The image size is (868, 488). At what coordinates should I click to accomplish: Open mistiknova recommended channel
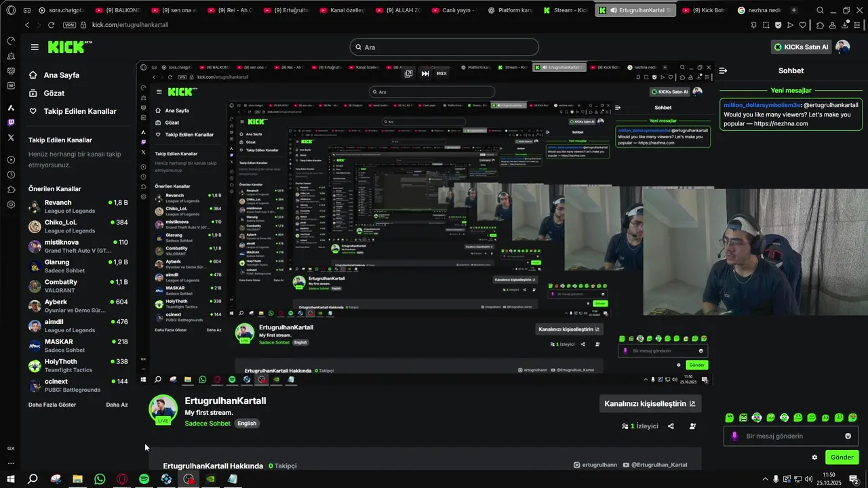(78, 246)
